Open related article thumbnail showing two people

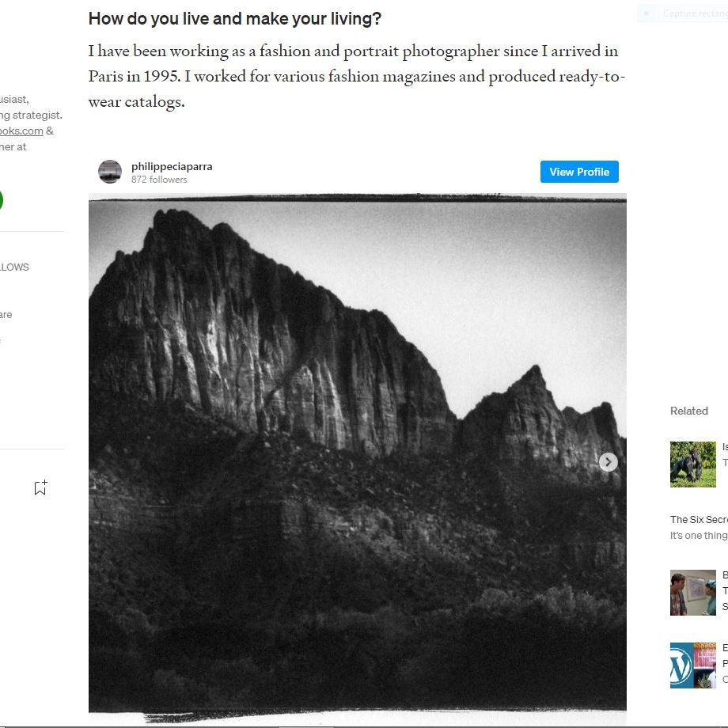coord(692,592)
